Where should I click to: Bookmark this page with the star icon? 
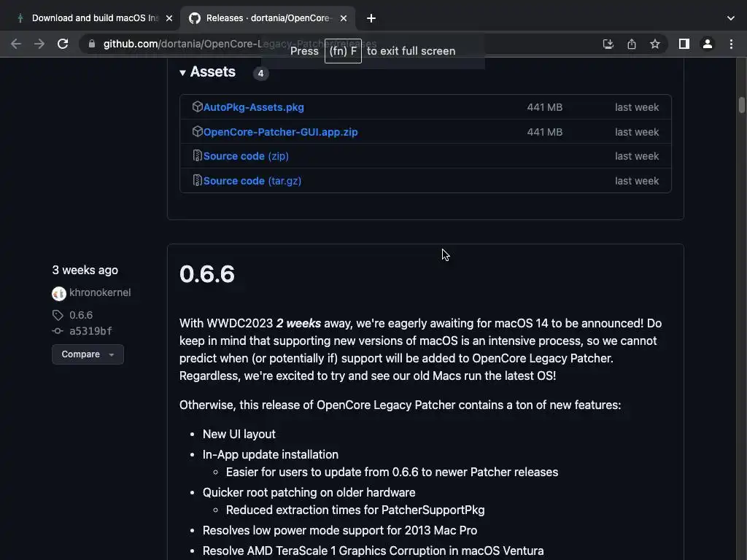pyautogui.click(x=655, y=44)
